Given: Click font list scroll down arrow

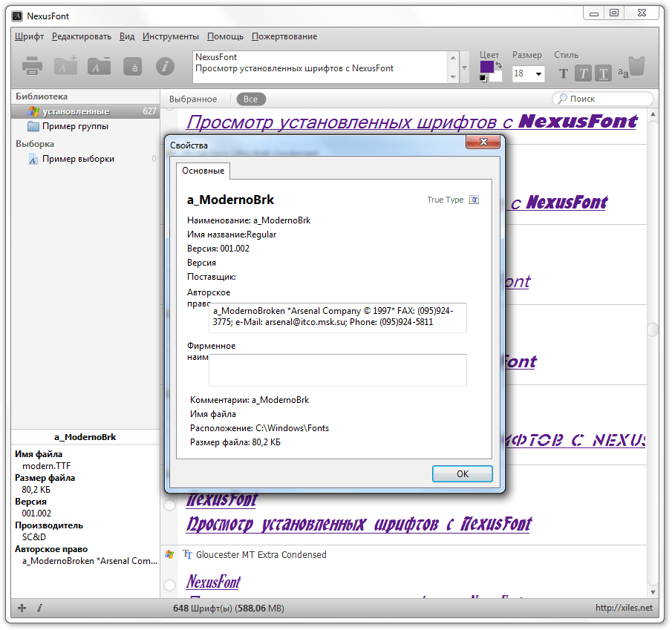Looking at the screenshot, I should point(653,592).
